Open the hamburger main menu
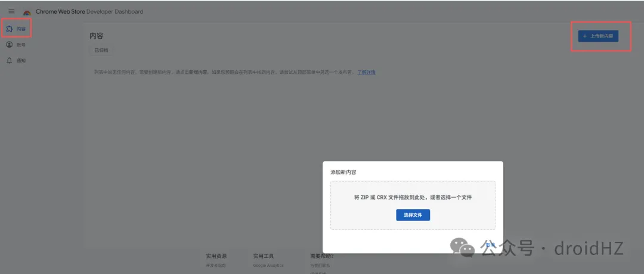644x274 pixels. click(11, 11)
